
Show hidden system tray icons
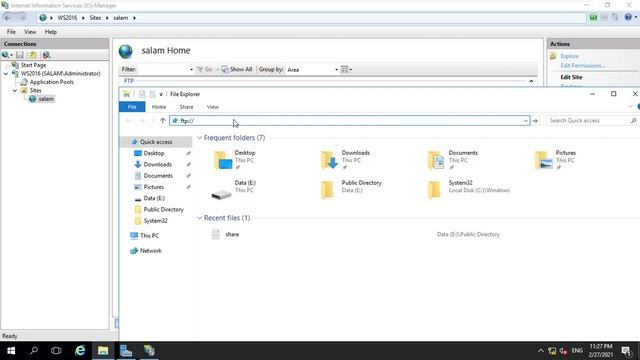click(x=540, y=351)
